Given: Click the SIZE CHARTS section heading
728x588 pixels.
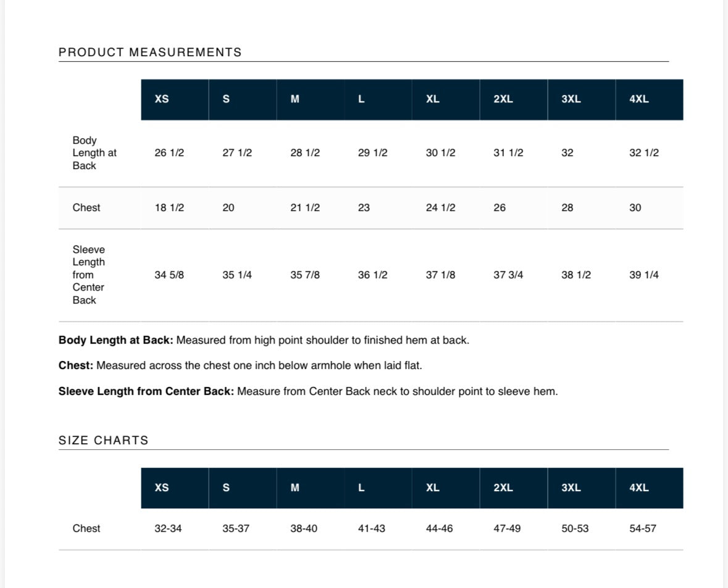Looking at the screenshot, I should [x=104, y=441].
